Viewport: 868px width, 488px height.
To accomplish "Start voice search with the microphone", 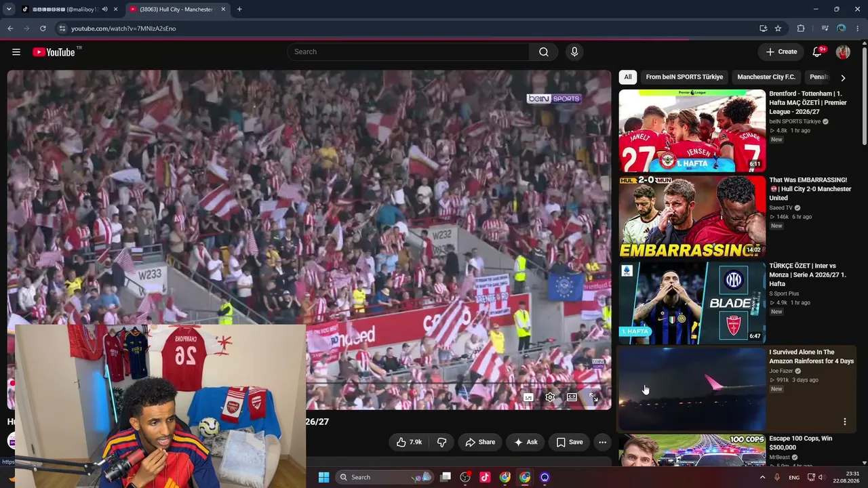I will click(x=574, y=52).
